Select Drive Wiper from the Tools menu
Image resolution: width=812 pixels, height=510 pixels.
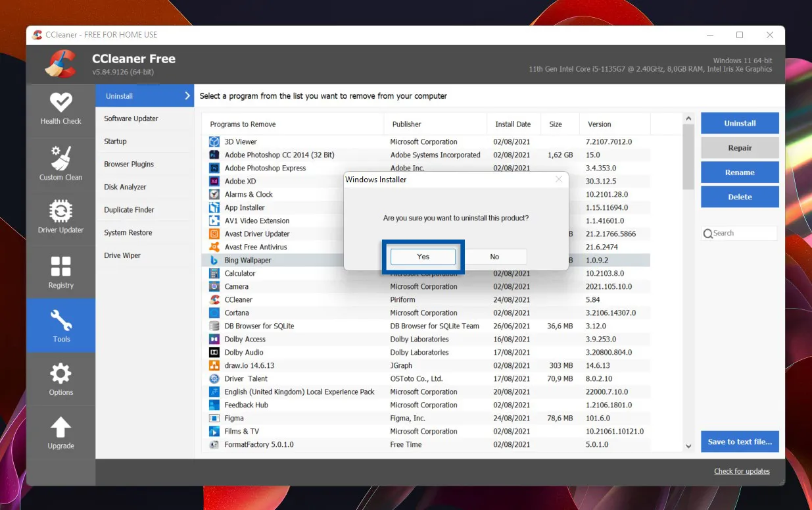[122, 255]
